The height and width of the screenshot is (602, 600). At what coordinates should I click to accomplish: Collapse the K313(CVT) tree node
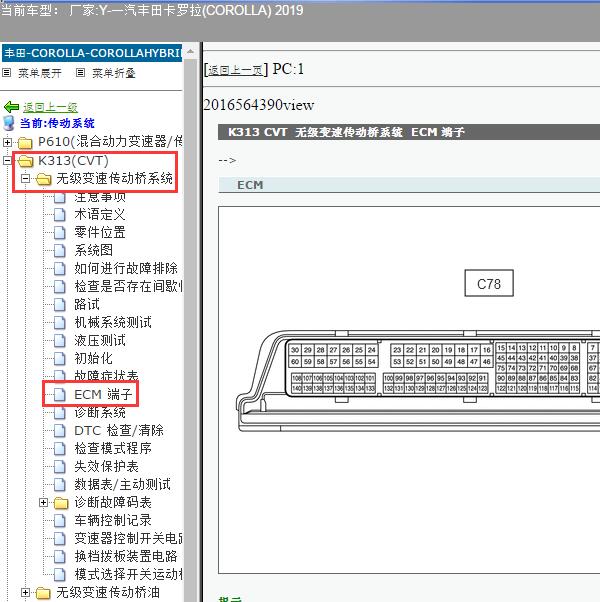pyautogui.click(x=7, y=160)
